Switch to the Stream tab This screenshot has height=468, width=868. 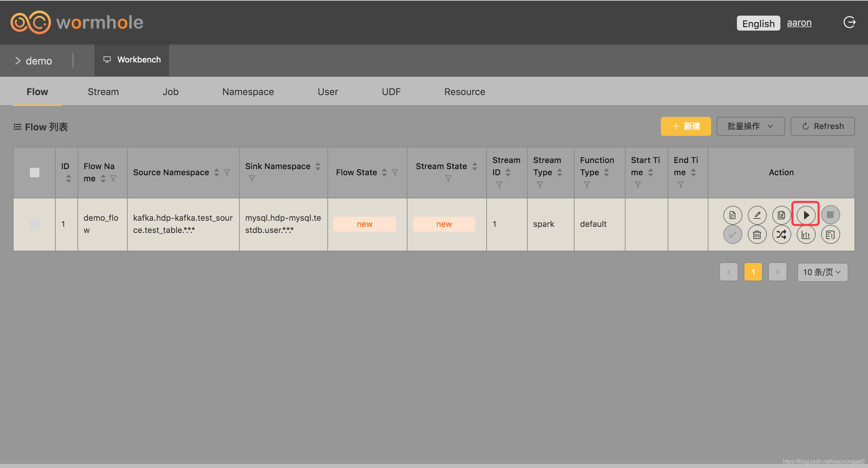(103, 92)
